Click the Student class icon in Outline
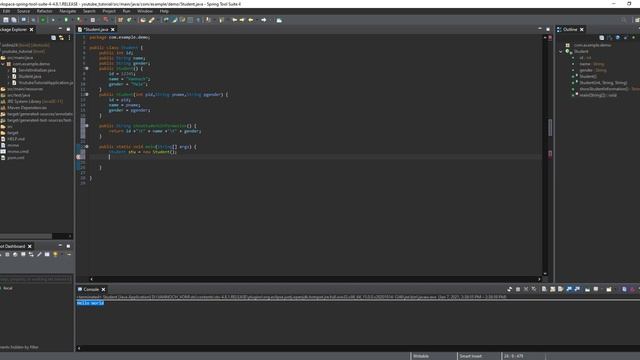The width and height of the screenshot is (640, 360). [x=568, y=51]
